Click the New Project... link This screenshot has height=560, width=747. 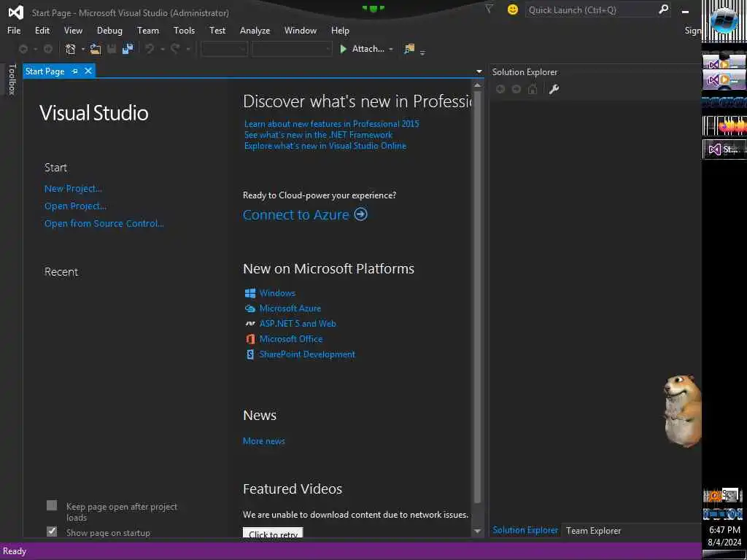(x=73, y=189)
